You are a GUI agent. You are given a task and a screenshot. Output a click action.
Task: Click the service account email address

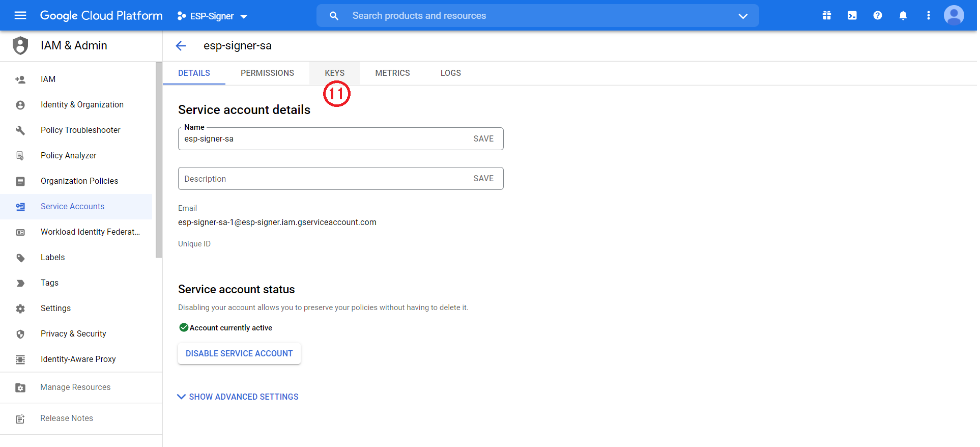click(277, 222)
